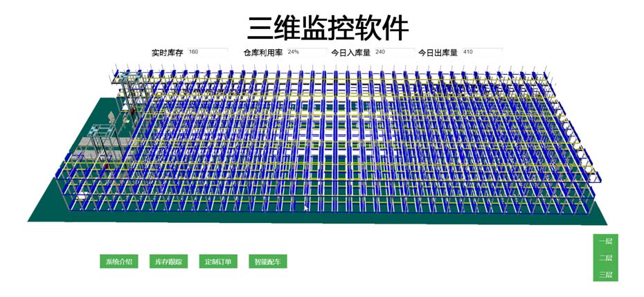Select the 今日入库量 field showing 240
Screen dimensions: 644x297
pos(393,52)
